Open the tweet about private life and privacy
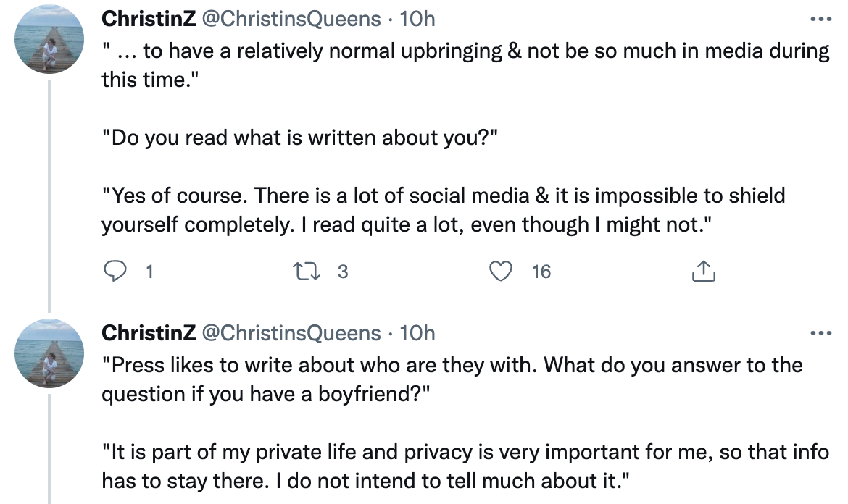The height and width of the screenshot is (504, 848). (x=464, y=467)
